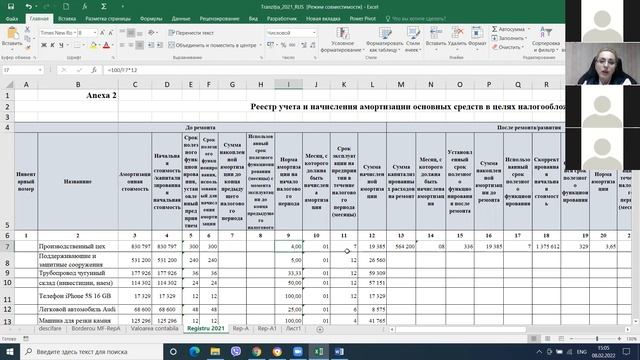Click Объединить и поместить в центре
The image size is (640, 360).
(x=213, y=45)
